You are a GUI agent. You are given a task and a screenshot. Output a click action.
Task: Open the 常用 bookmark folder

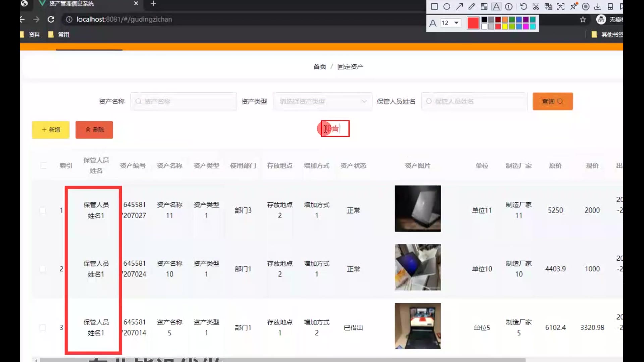(59, 34)
